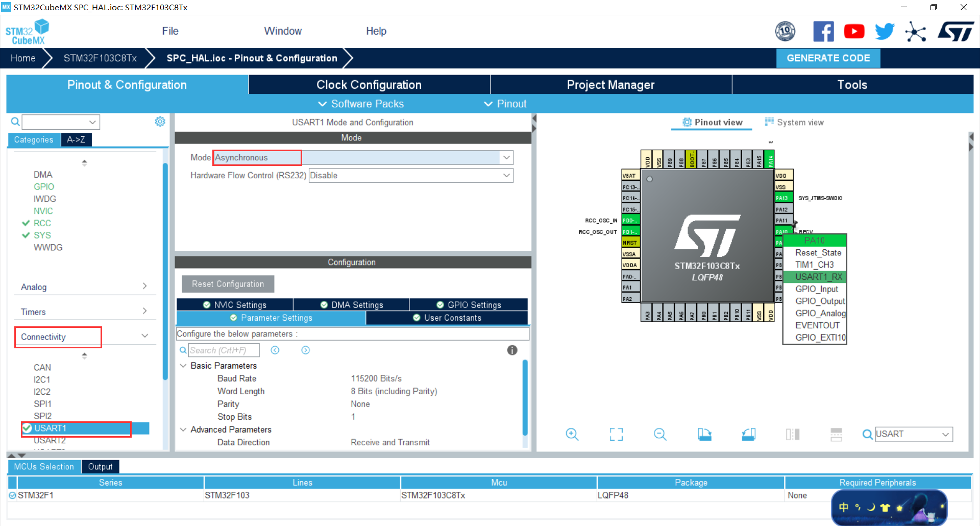Click the pin search magnifier icon

[867, 434]
